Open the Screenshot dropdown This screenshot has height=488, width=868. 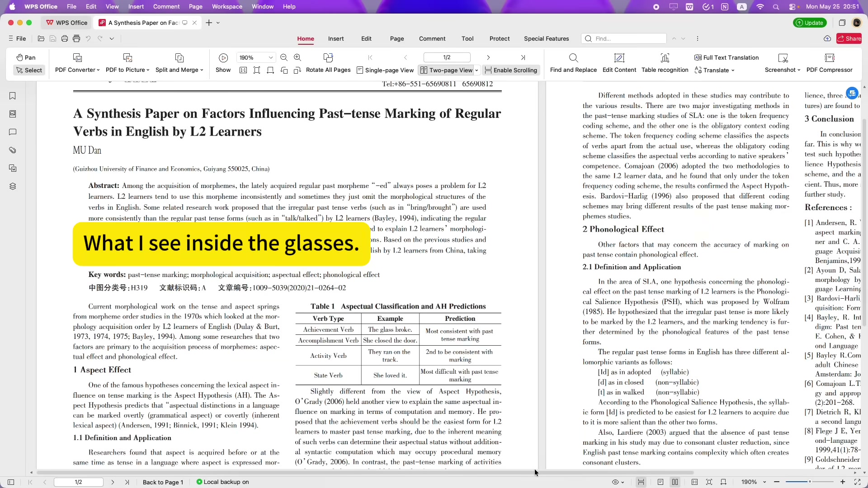[783, 63]
